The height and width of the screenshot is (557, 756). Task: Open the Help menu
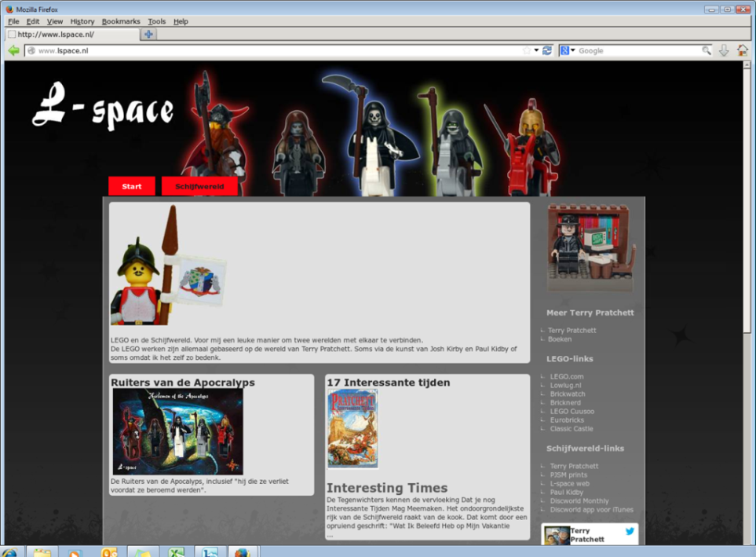[x=181, y=21]
